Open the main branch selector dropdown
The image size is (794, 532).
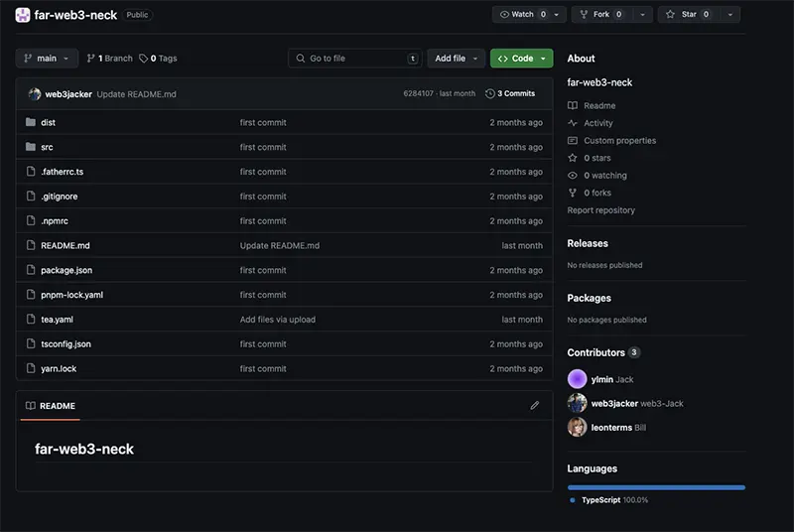[47, 59]
